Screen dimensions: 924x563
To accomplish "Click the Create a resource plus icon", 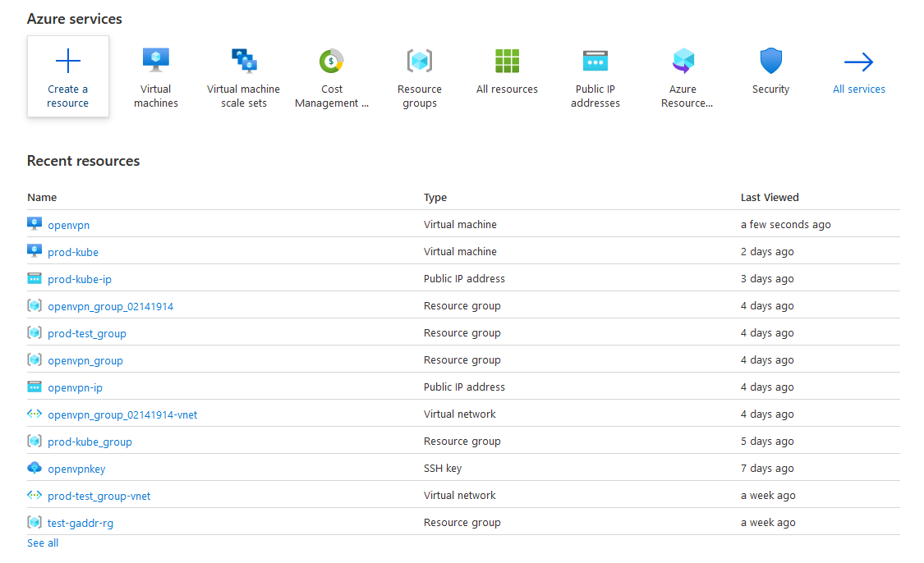I will [x=68, y=62].
